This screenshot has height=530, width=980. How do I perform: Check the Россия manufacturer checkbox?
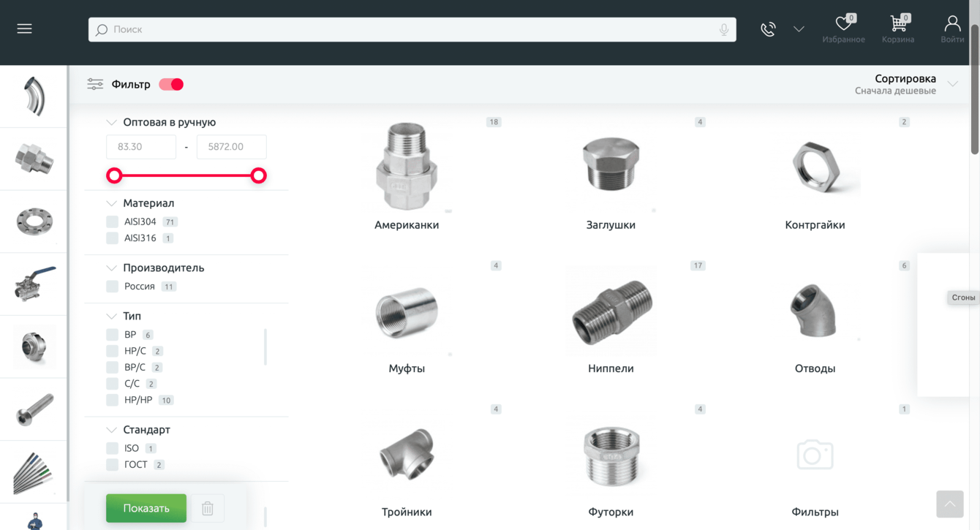point(113,287)
